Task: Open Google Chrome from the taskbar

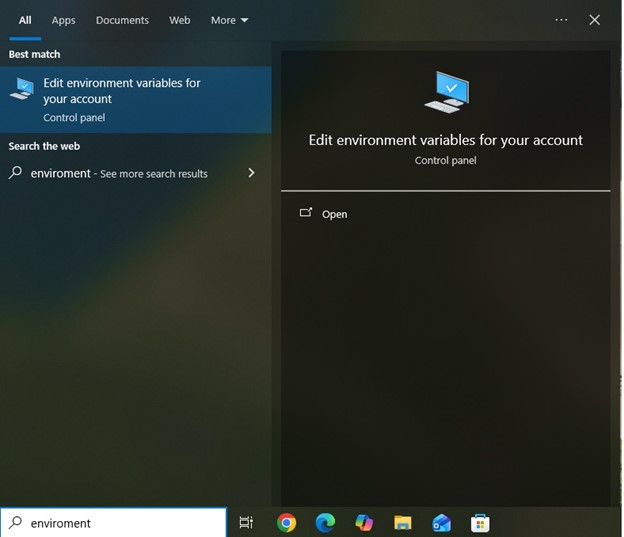Action: 287,523
